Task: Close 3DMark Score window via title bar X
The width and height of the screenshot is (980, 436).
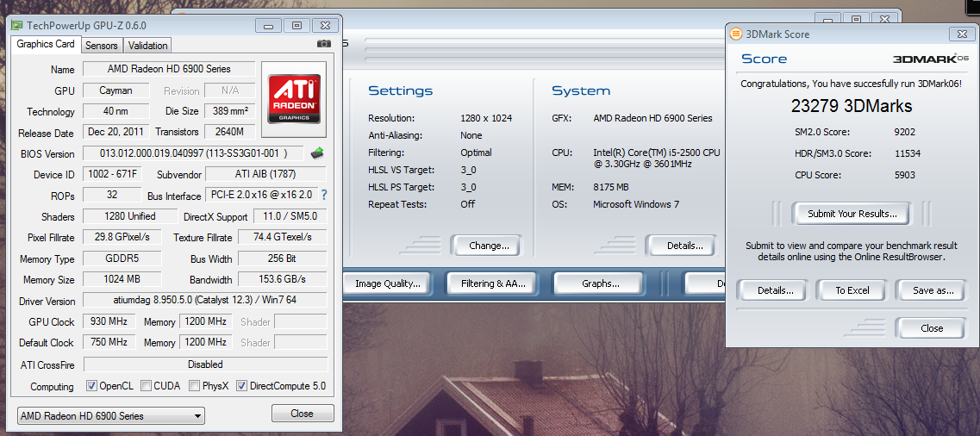Action: [962, 34]
